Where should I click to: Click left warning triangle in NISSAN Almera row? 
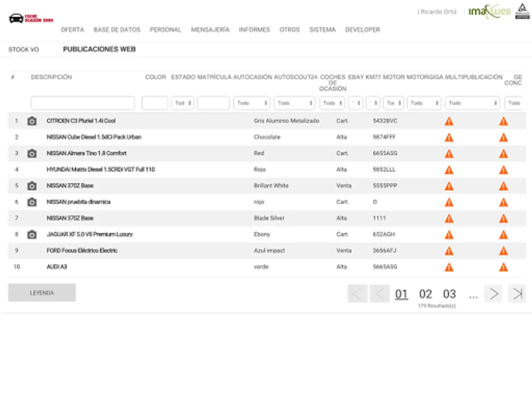click(449, 153)
